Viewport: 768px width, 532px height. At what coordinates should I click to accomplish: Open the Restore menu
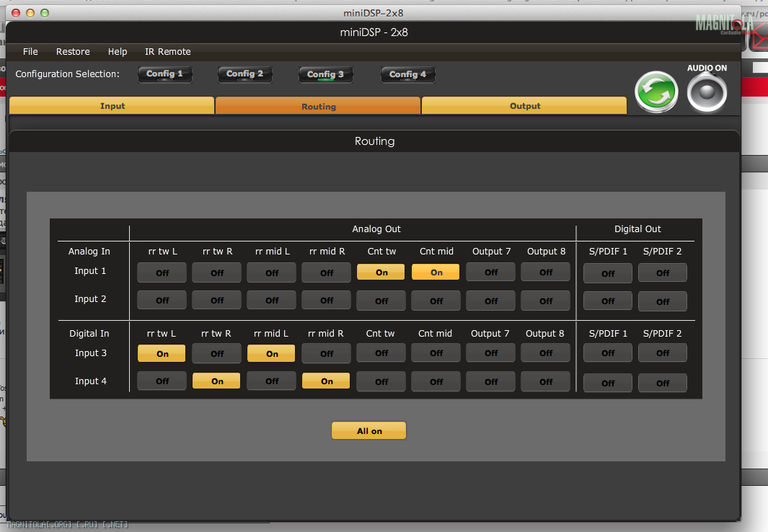pos(73,51)
